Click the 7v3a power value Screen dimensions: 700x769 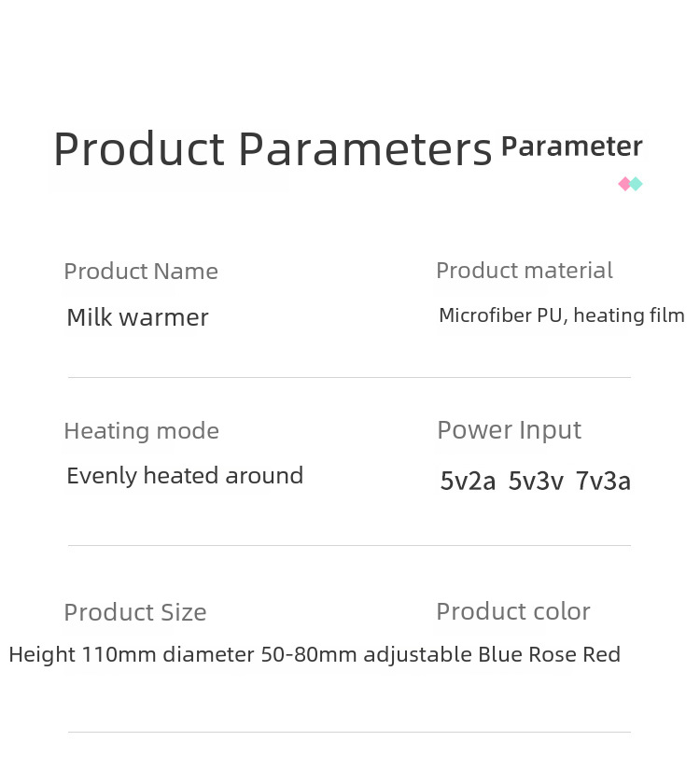click(x=603, y=481)
